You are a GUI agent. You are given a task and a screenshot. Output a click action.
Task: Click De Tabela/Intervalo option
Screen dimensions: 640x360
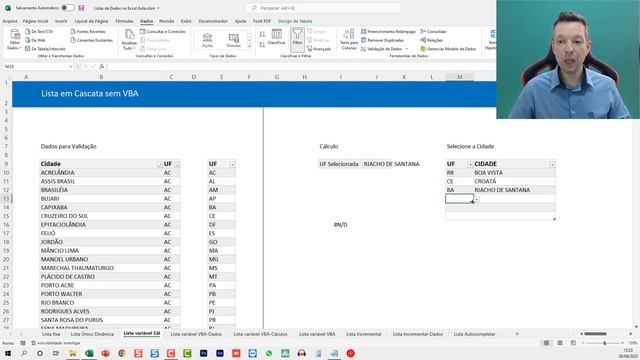(45, 49)
